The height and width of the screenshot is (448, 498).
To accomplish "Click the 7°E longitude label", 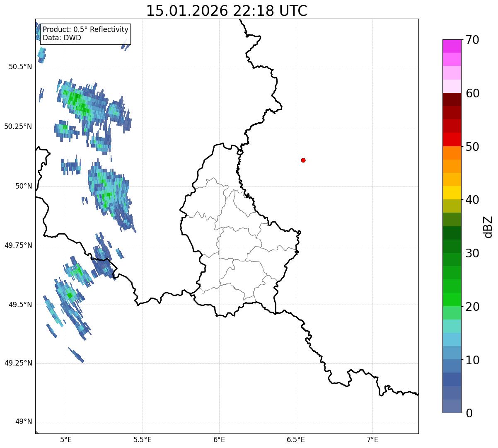I will point(372,439).
